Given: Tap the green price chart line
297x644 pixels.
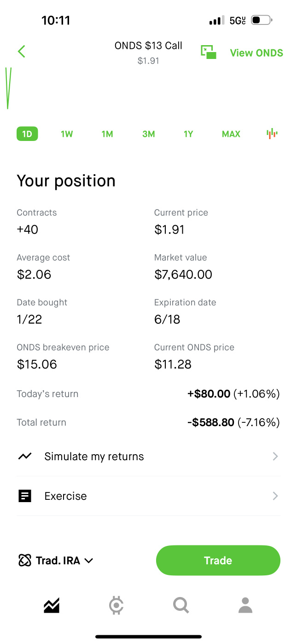Looking at the screenshot, I should point(8,88).
